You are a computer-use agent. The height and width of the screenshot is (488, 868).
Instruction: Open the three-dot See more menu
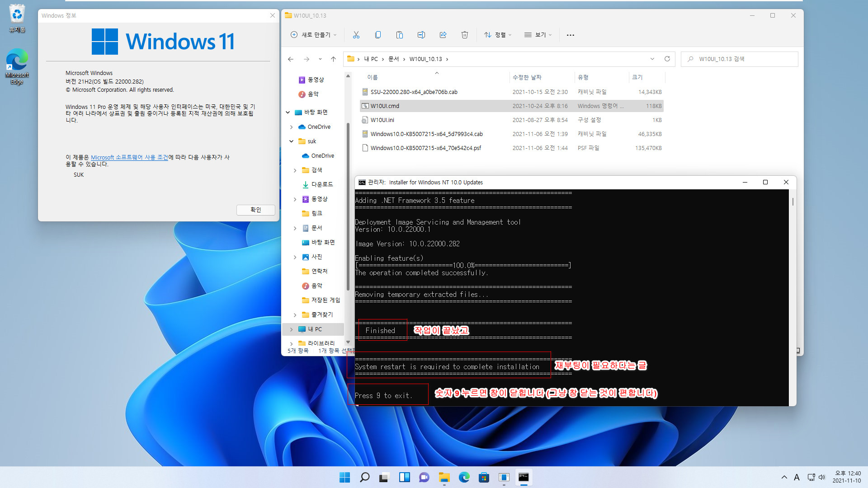tap(571, 35)
